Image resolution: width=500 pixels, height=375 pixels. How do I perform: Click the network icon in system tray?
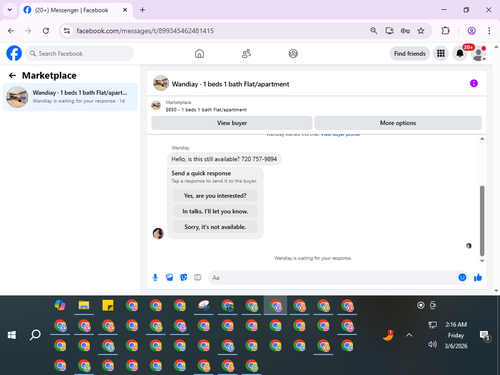point(432,325)
